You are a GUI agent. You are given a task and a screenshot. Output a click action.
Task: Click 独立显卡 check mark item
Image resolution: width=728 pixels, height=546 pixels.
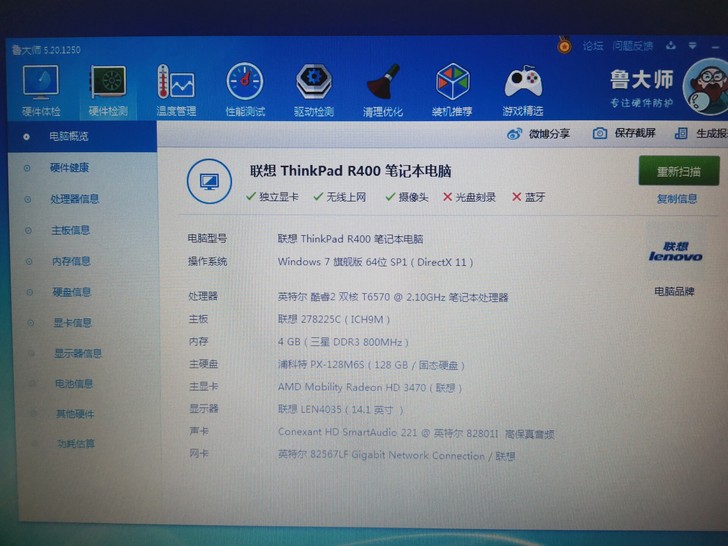pos(272,197)
